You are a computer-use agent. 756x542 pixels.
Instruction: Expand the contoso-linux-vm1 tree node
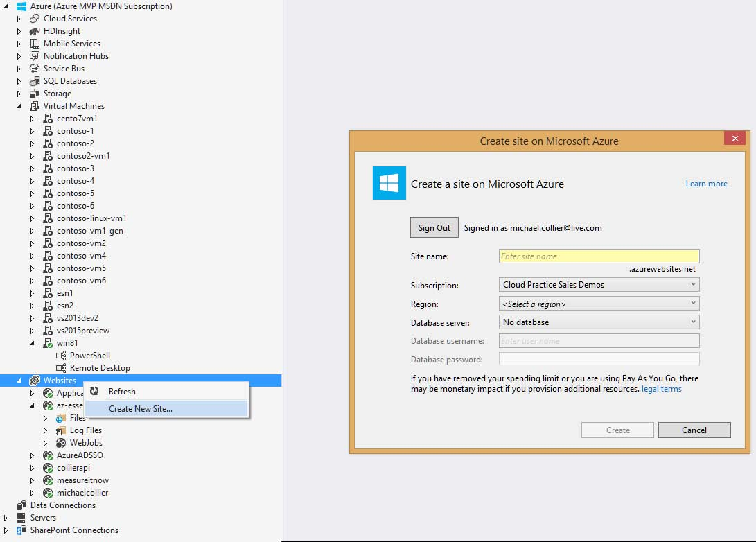32,218
